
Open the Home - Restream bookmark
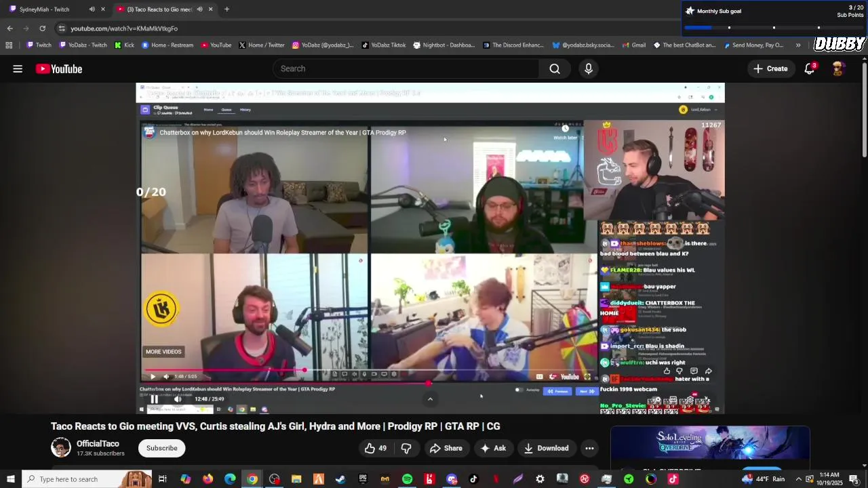pyautogui.click(x=167, y=45)
